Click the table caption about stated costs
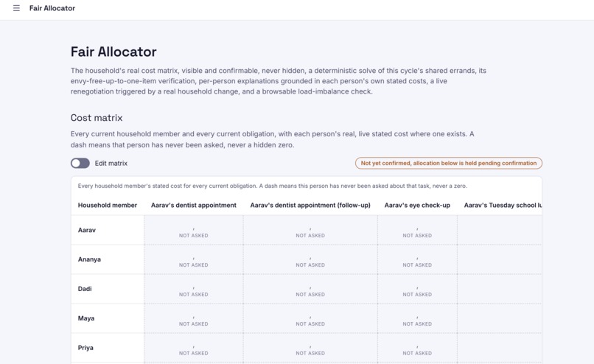594x364 pixels. coord(273,186)
